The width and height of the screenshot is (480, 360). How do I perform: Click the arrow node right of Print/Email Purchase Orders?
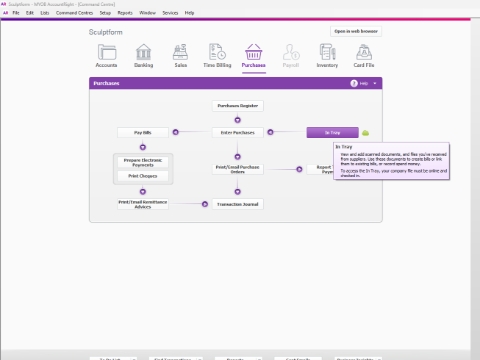coord(299,169)
